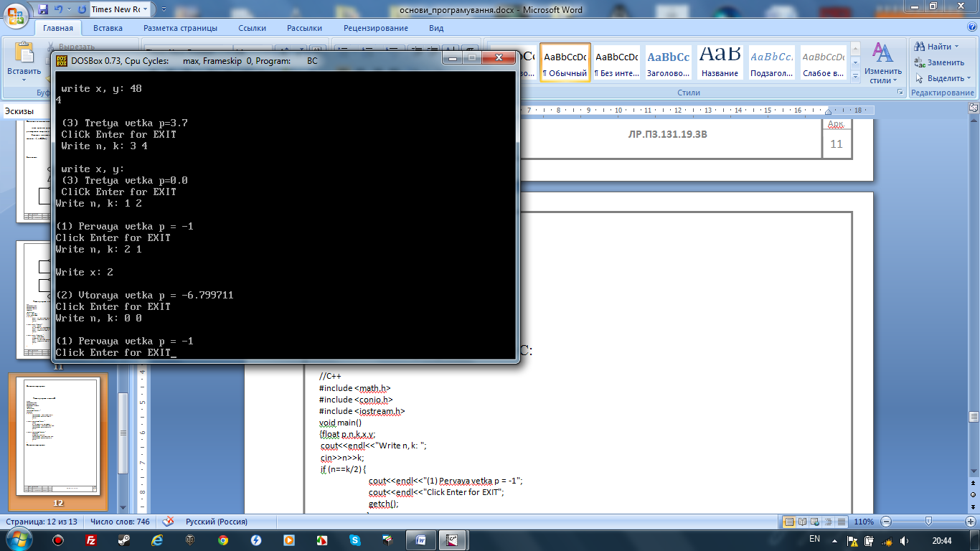
Task: Launch FileZilla from the taskbar
Action: (x=91, y=540)
